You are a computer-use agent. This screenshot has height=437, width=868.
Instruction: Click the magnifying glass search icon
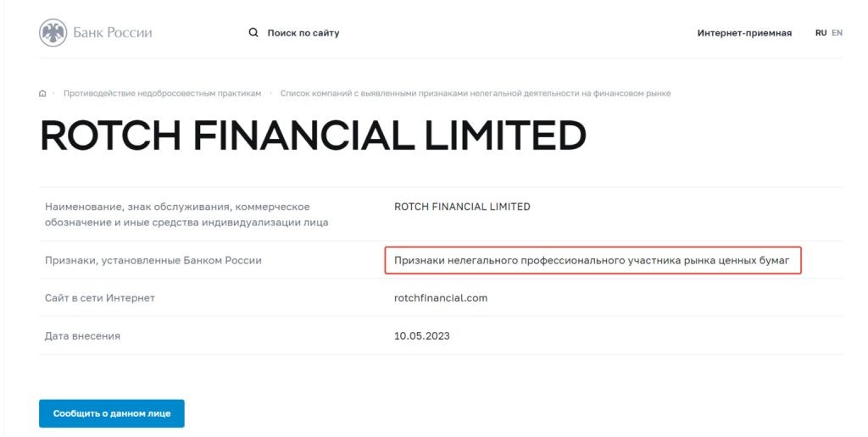[x=253, y=33]
